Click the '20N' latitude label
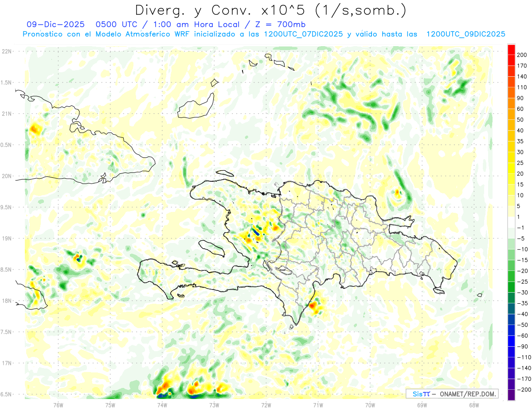The image size is (532, 411). click(x=7, y=176)
